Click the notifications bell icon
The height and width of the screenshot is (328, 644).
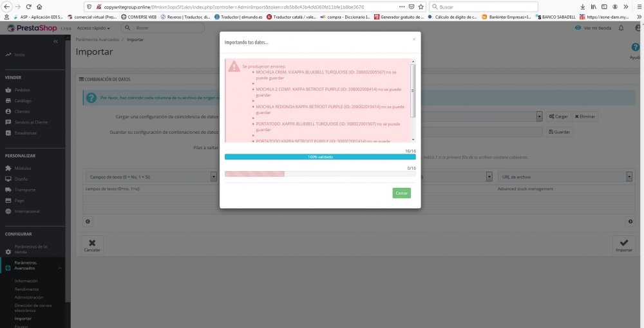click(621, 28)
